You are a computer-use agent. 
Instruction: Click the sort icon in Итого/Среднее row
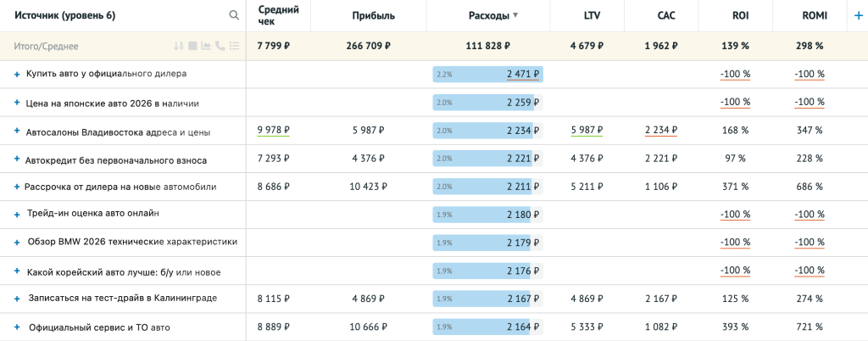(x=179, y=46)
